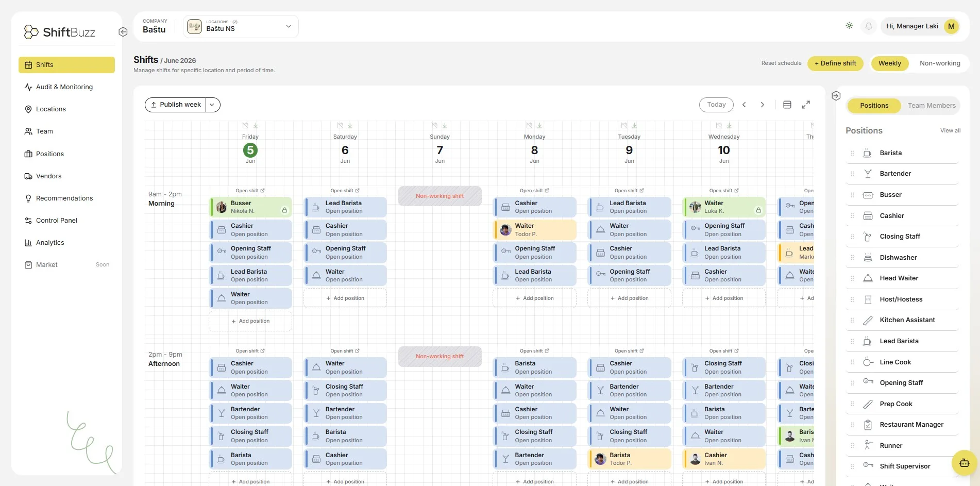Click the Define shift button
980x486 pixels.
tap(835, 63)
